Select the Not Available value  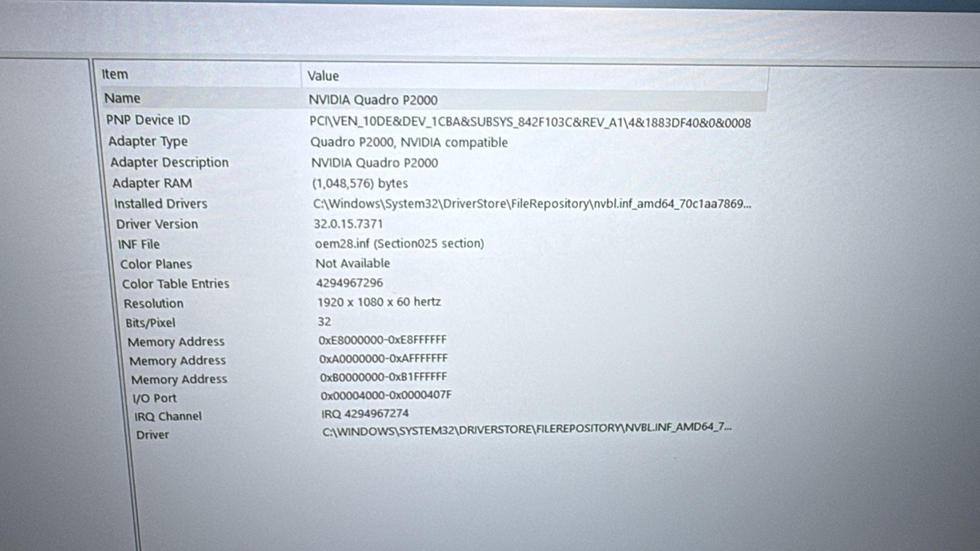353,263
